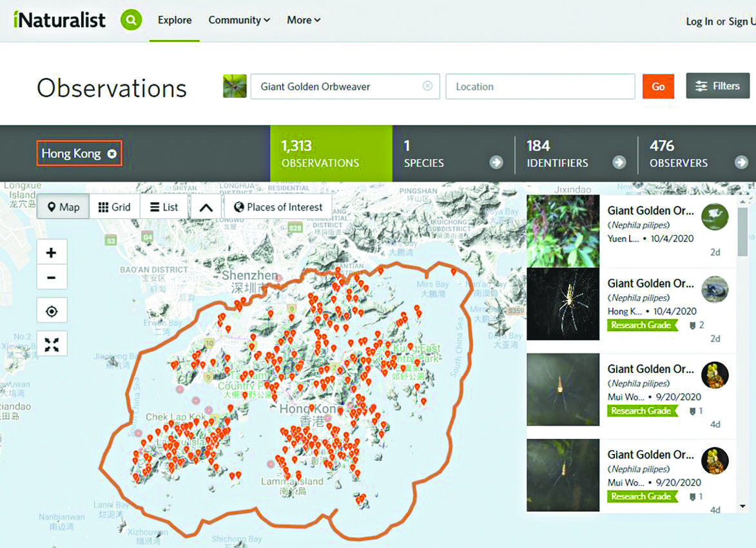Click the Yuen L... observation title
The image size is (756, 548).
(650, 211)
